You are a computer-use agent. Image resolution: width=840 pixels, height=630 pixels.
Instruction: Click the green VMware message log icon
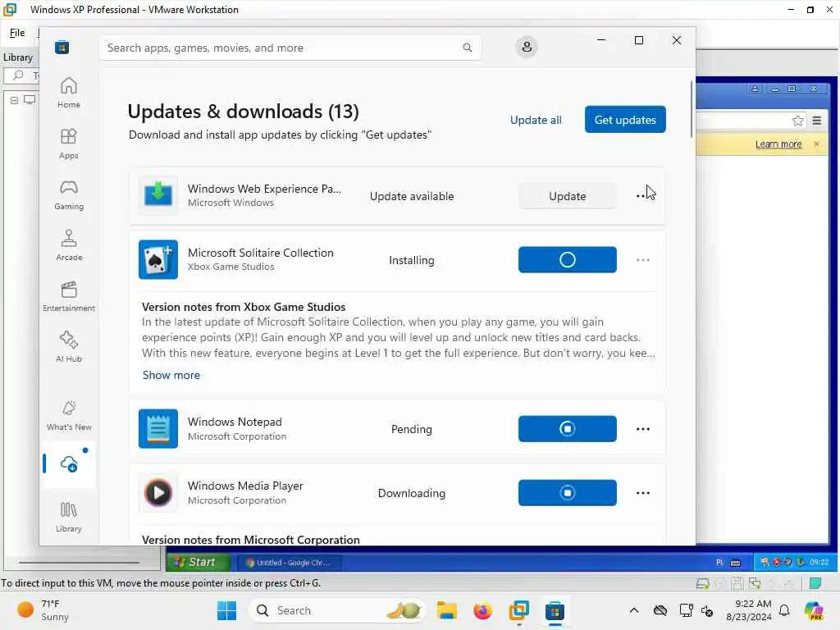tap(815, 583)
